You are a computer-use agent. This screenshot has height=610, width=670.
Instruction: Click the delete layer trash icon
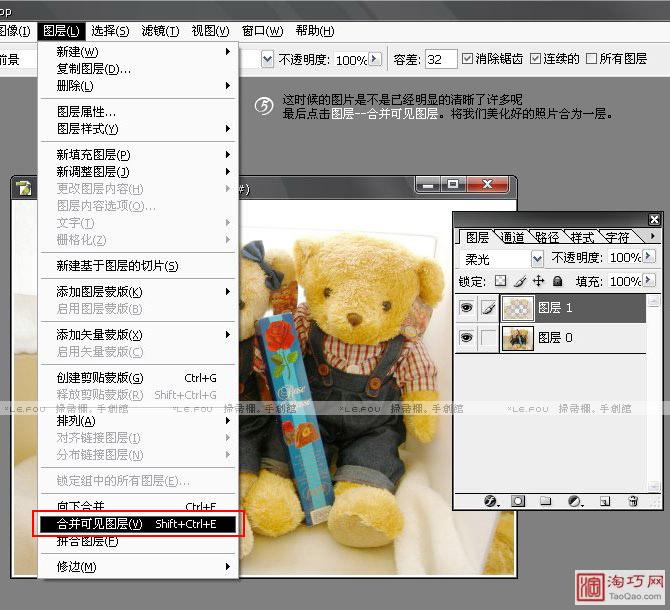tap(632, 500)
